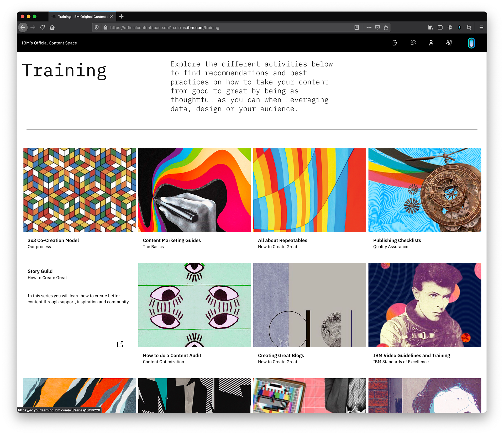Open the grid dashboard icon in header
Screen dimensions: 504x435
[413, 43]
